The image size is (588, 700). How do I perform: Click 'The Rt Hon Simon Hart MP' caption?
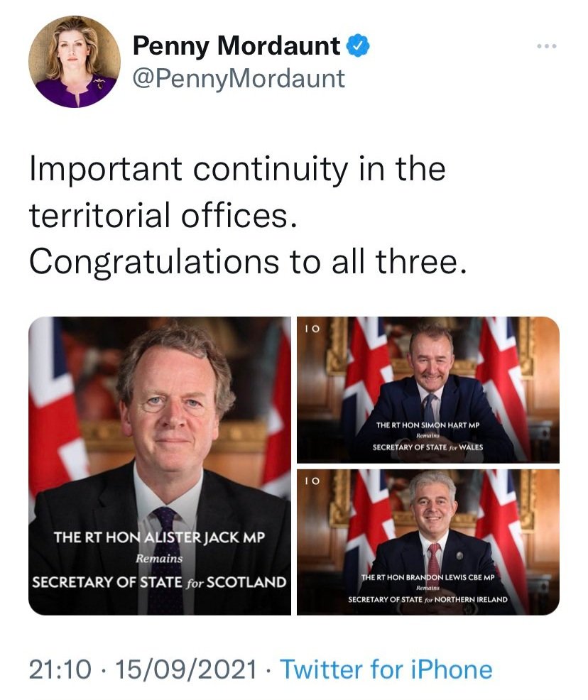[428, 425]
